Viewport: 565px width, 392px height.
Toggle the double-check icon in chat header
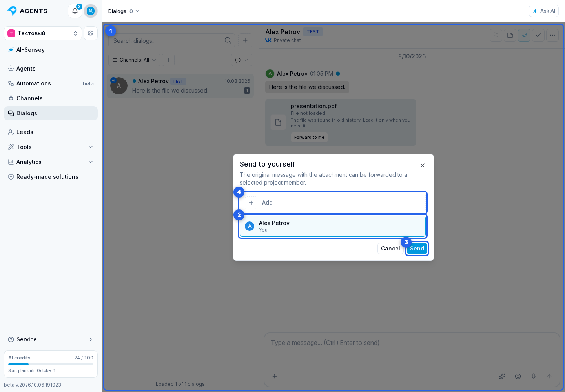tap(524, 35)
